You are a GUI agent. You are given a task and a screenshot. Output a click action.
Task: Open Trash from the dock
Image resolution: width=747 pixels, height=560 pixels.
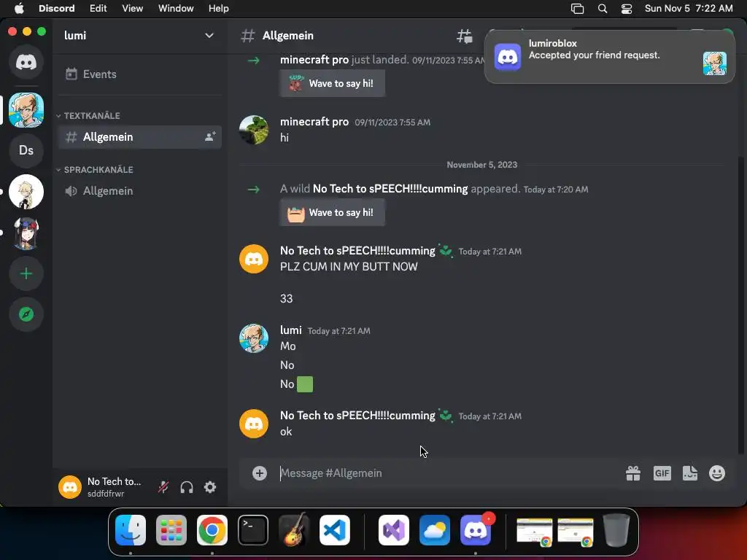[x=616, y=530]
